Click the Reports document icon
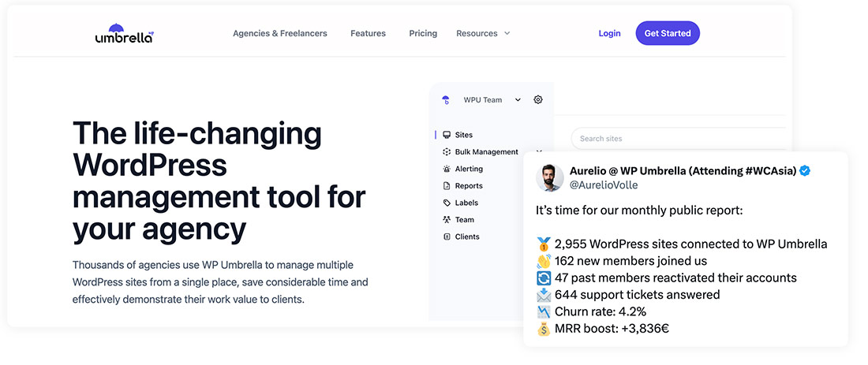 point(447,186)
